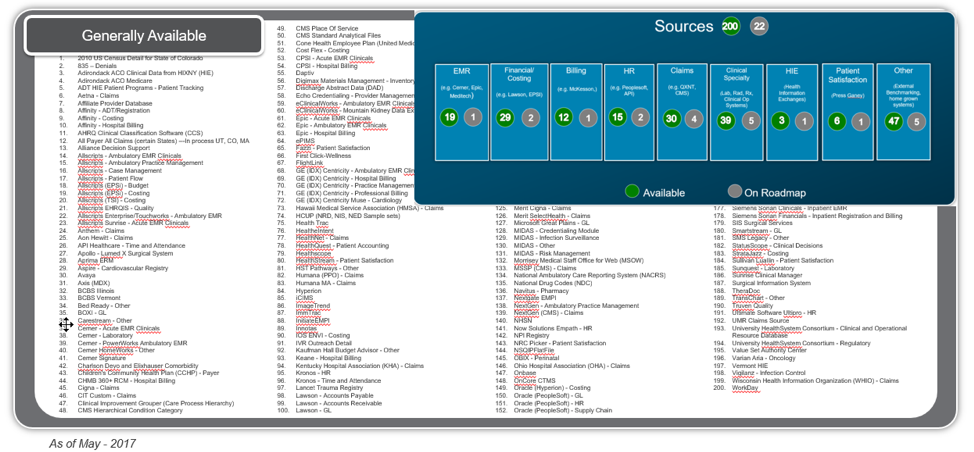Click the Generally Available banner
This screenshot has height=452, width=974.
tap(143, 35)
